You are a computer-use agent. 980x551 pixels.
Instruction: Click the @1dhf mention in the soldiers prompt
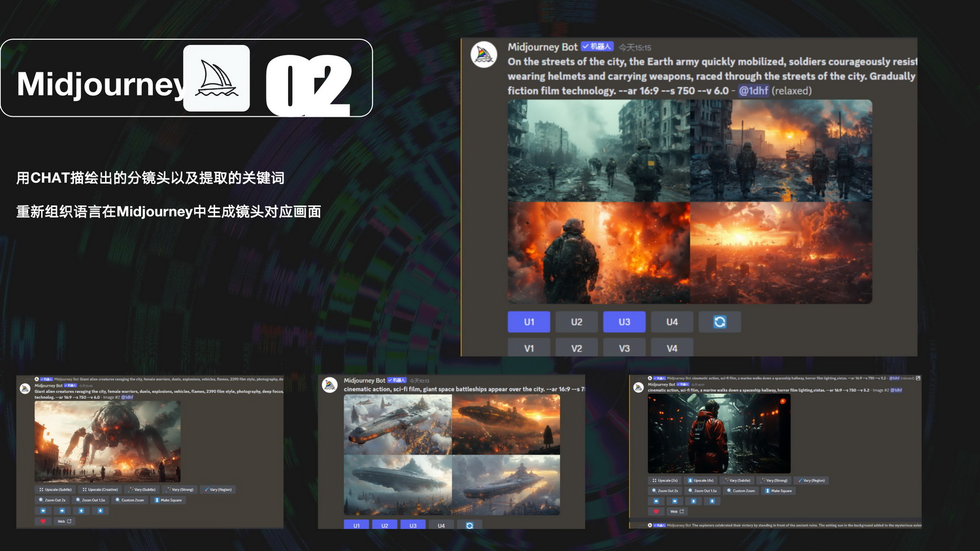[x=753, y=91]
